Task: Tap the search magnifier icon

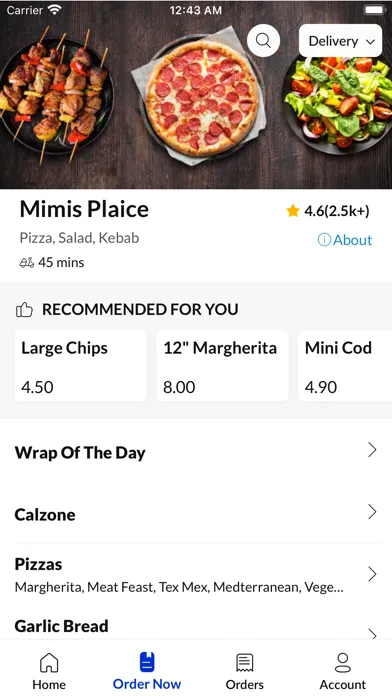Action: pyautogui.click(x=263, y=40)
